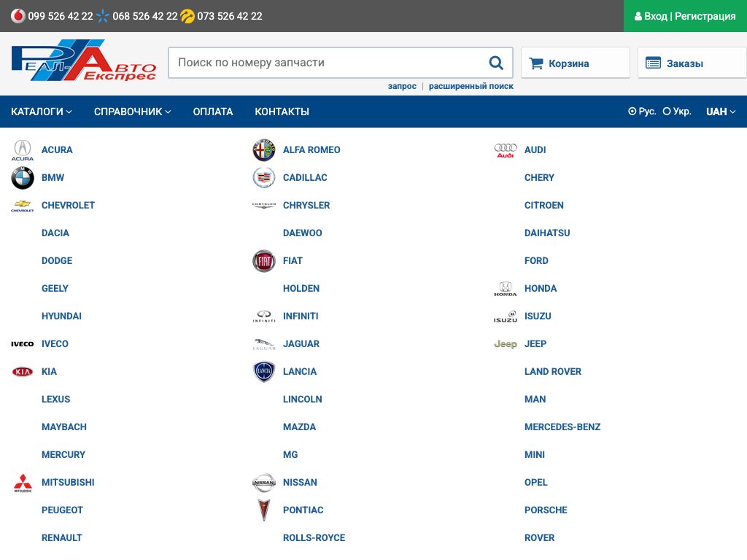Click the Lifecell phone icon
The image size is (747, 560).
click(x=187, y=16)
